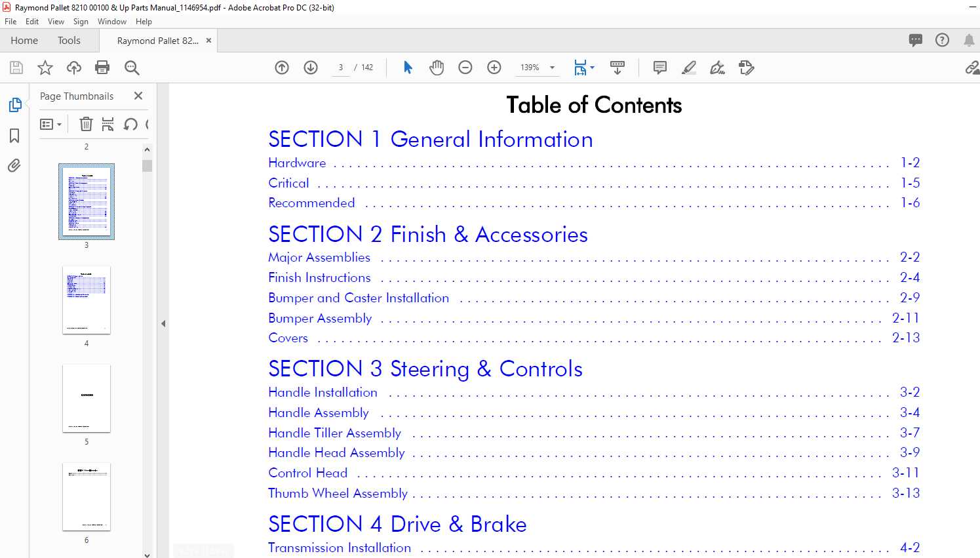
Task: Jump to SECTION 3 Steering & Controls
Action: point(425,369)
